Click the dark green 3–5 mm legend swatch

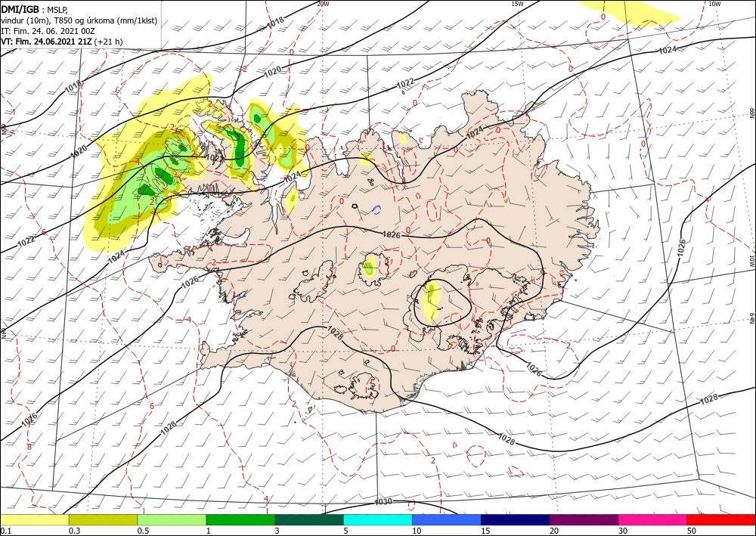coord(309,519)
